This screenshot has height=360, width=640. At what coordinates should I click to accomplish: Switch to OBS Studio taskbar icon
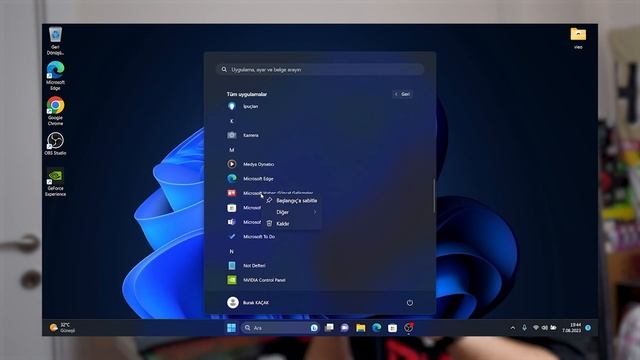pyautogui.click(x=408, y=328)
